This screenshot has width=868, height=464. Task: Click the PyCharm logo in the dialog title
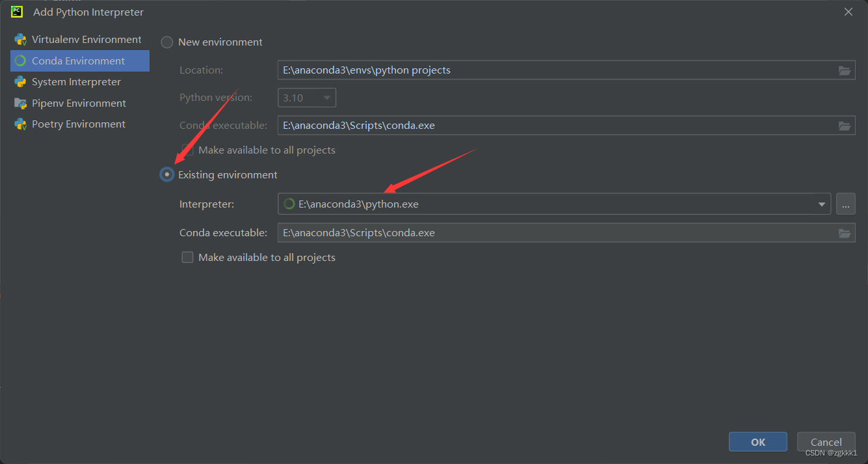(x=16, y=11)
